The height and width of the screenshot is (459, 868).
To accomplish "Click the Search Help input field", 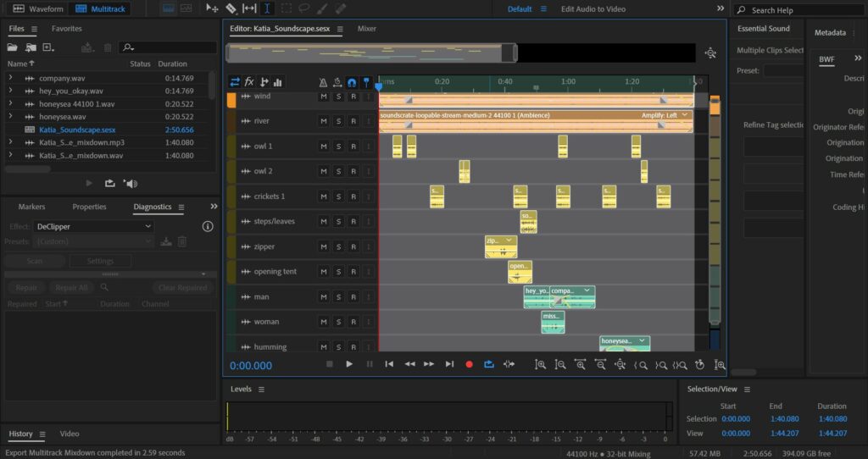I will (x=801, y=10).
